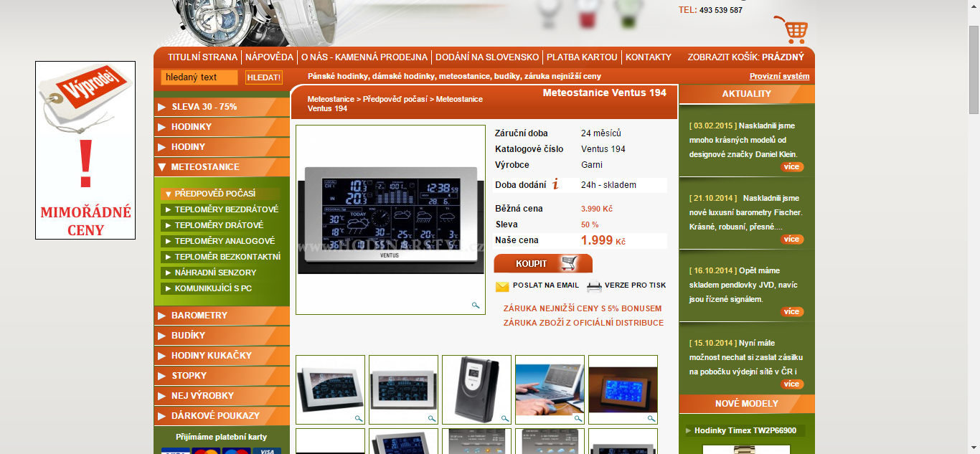The height and width of the screenshot is (454, 980).
Task: Click Meteostanice breadcrumb link
Action: (x=331, y=99)
